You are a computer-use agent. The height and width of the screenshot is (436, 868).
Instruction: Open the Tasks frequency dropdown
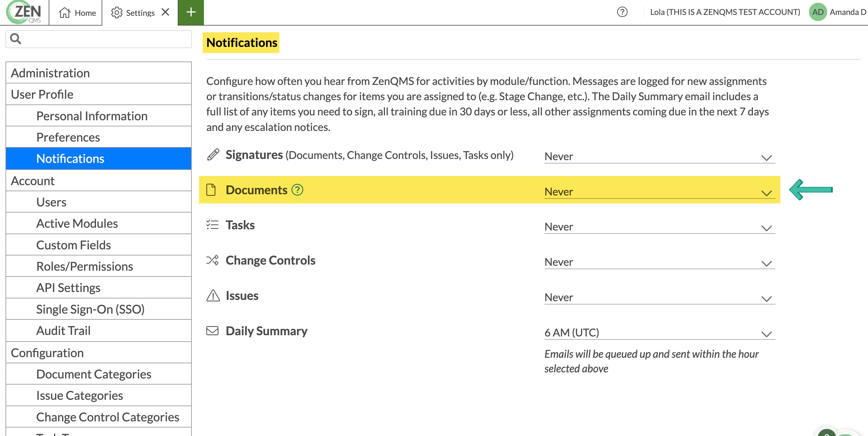[x=660, y=227]
